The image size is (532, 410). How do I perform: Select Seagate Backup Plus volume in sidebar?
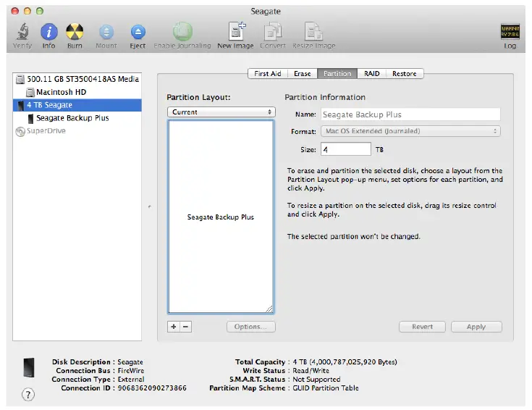coord(77,118)
